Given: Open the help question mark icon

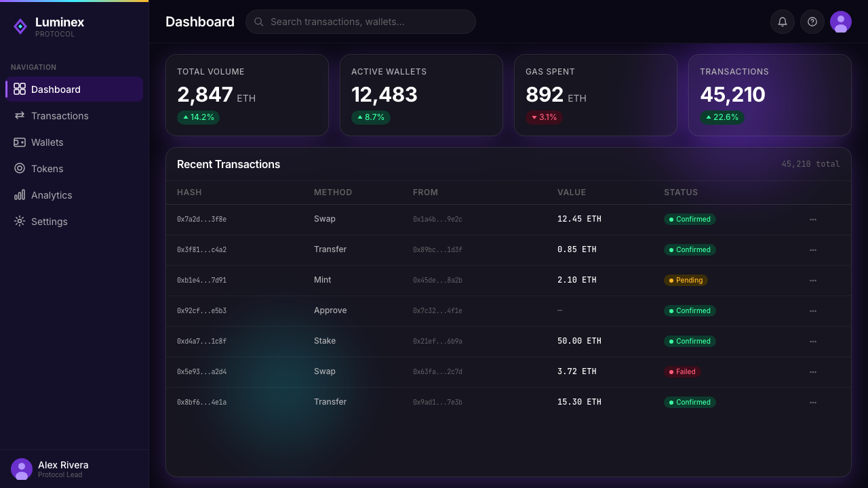Looking at the screenshot, I should pos(812,22).
